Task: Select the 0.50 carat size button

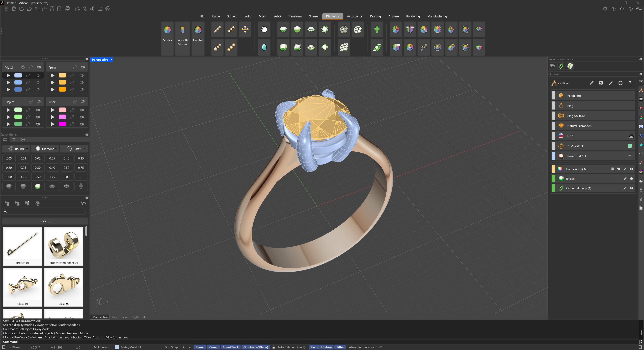Action: (67, 168)
